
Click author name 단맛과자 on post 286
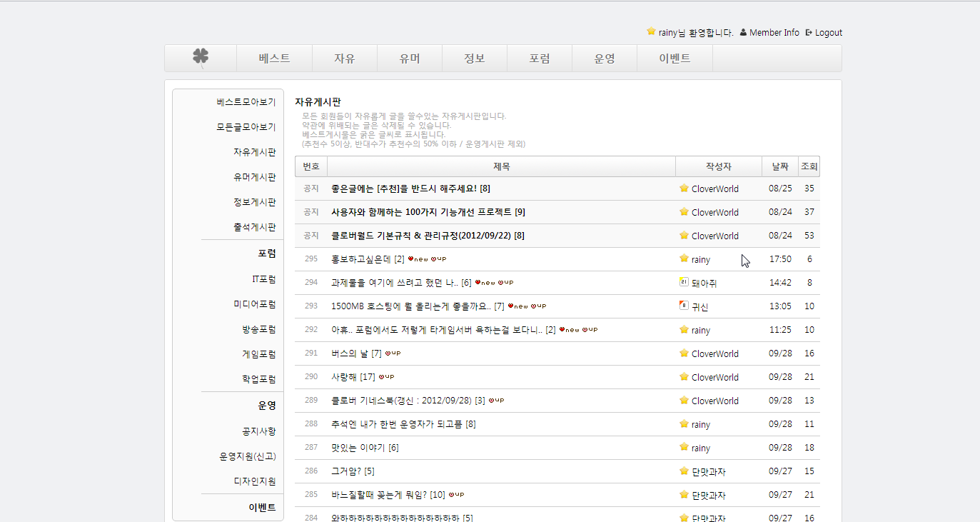(x=709, y=471)
